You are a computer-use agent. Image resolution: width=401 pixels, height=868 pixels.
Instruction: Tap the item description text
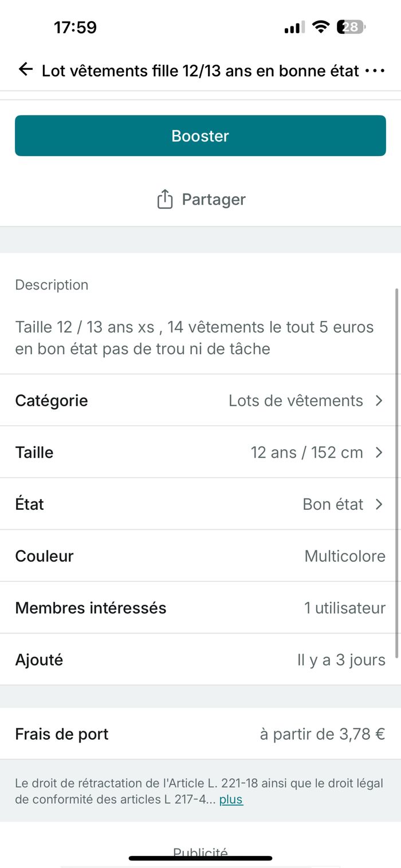click(x=194, y=338)
